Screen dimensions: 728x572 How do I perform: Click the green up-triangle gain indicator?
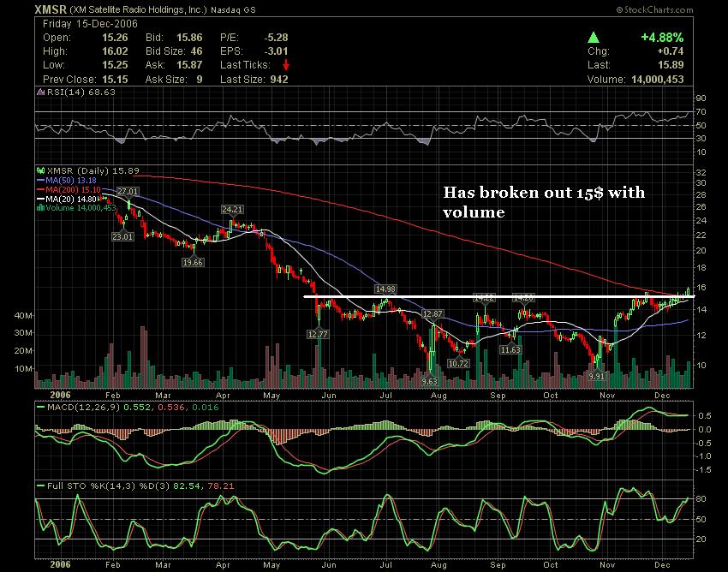point(593,38)
